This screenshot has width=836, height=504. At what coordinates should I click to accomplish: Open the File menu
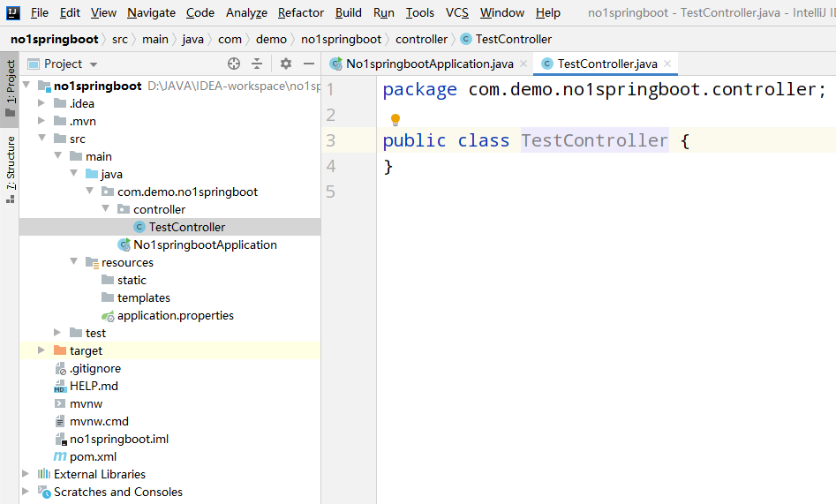pyautogui.click(x=40, y=13)
